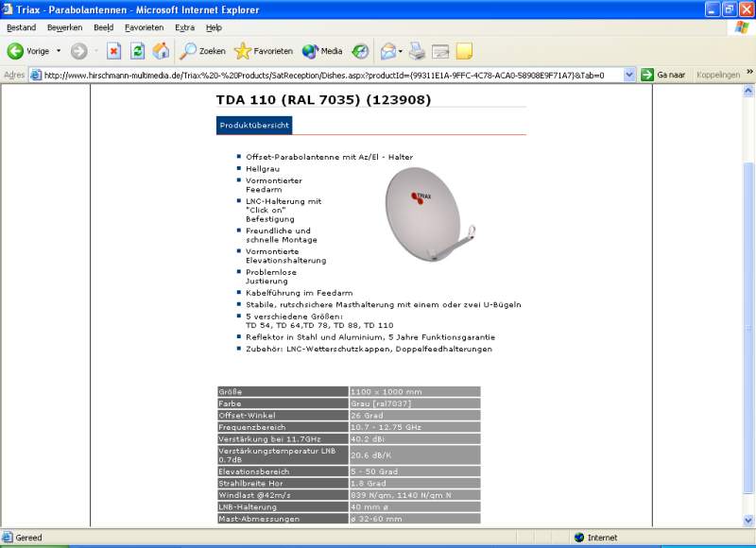Go to the Home page icon
Viewport: 756px width, 548px height.
pyautogui.click(x=161, y=51)
